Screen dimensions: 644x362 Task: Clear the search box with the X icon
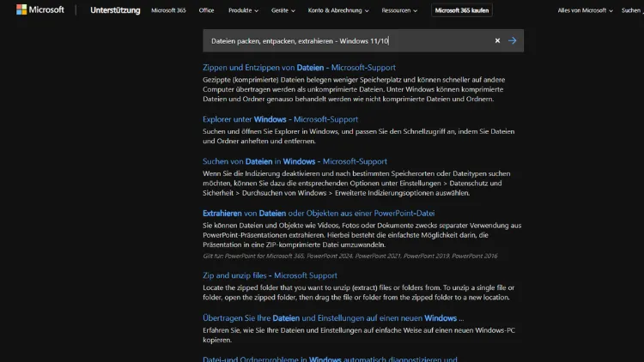[x=497, y=40]
